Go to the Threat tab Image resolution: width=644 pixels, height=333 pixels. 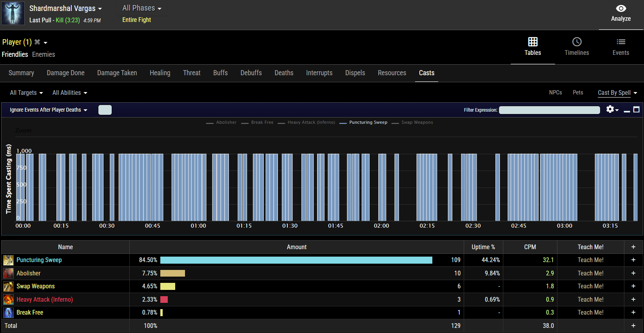coord(192,73)
